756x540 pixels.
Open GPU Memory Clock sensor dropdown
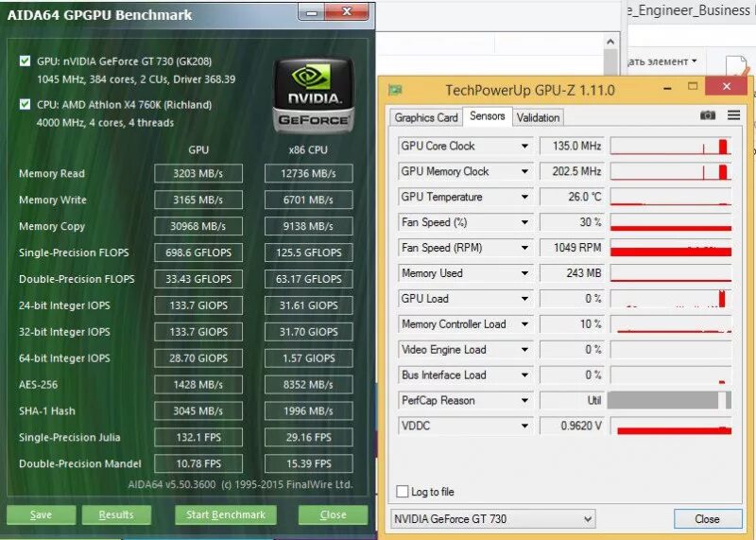[x=524, y=171]
